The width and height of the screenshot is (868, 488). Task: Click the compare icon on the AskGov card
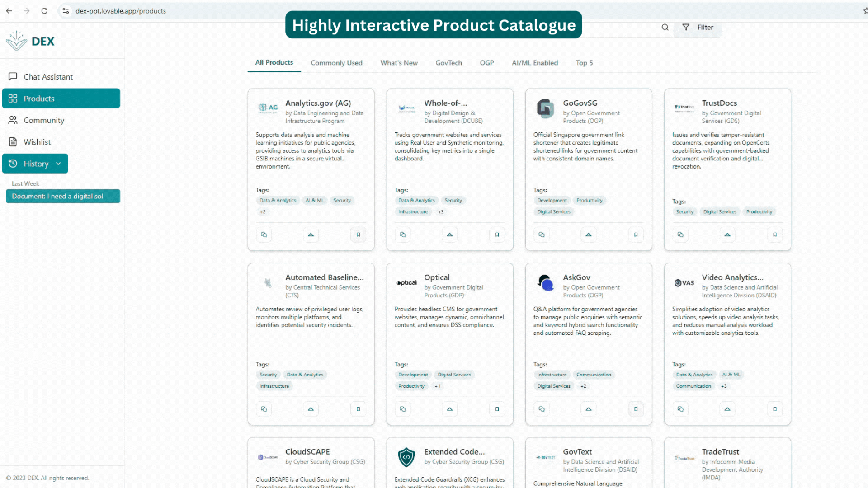tap(541, 409)
